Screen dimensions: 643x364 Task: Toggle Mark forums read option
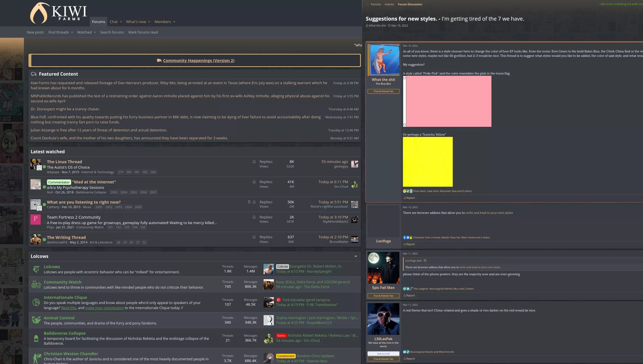click(143, 32)
